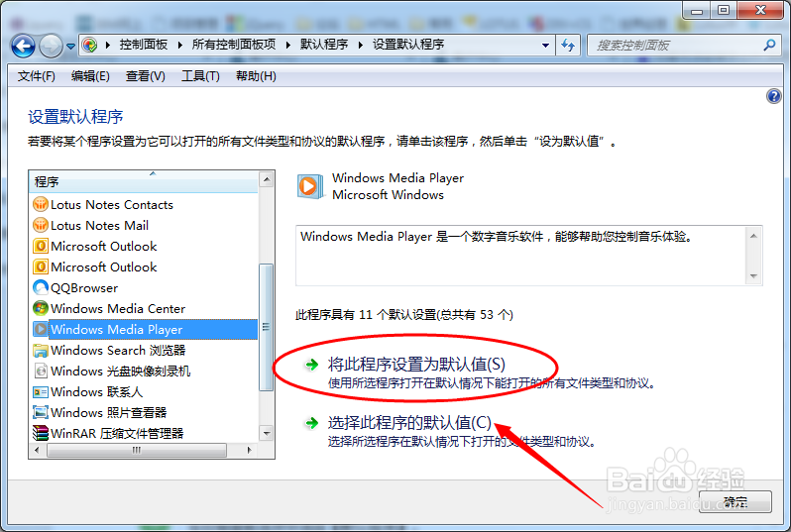791x532 pixels.
Task: Click 设置默认程序 breadcrumb item
Action: point(408,45)
